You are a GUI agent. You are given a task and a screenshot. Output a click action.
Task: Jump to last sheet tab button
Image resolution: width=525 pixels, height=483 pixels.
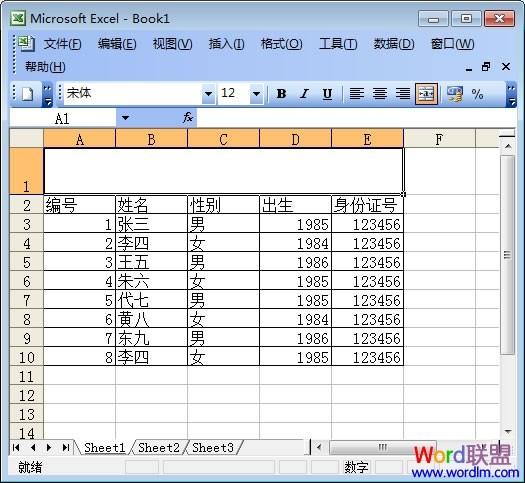point(66,448)
